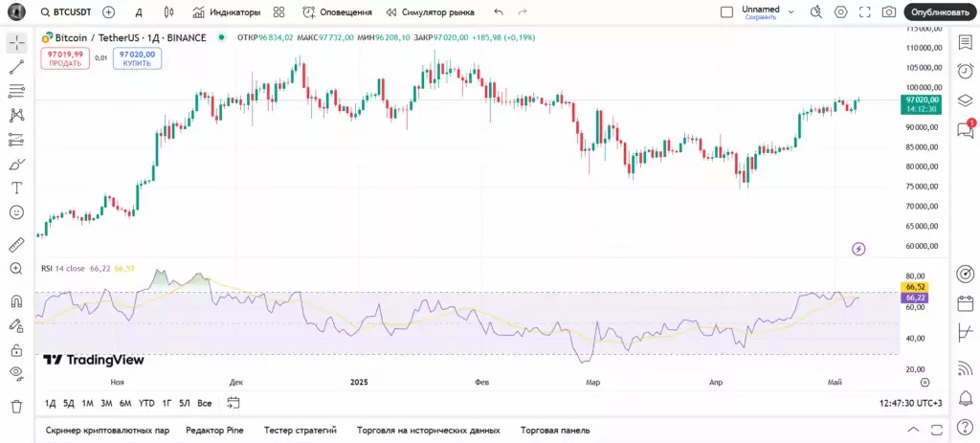Select the 1М date range
Image resolution: width=980 pixels, height=443 pixels.
pos(87,403)
